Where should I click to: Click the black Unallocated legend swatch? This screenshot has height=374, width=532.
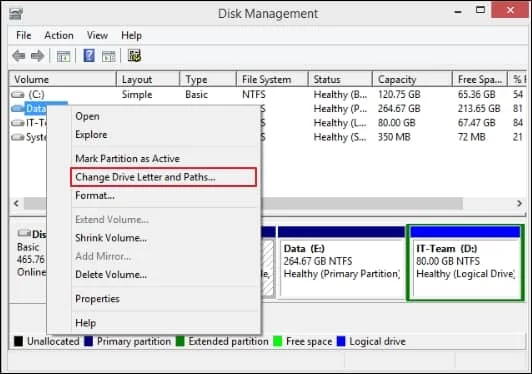point(18,341)
